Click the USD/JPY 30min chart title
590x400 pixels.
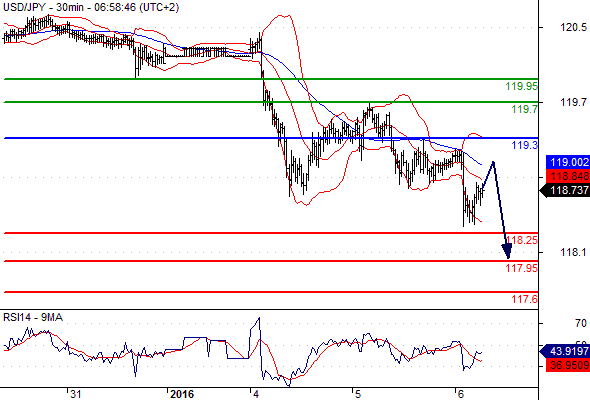click(91, 7)
